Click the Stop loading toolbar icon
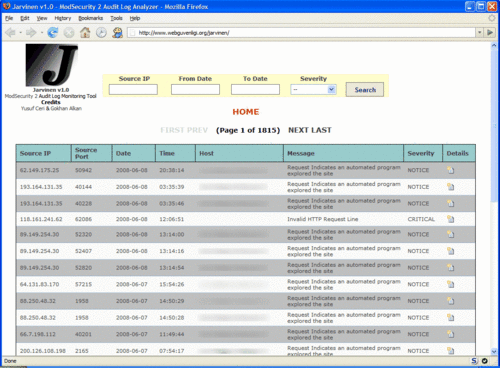Screen dimensions: 500x368 (69, 33)
